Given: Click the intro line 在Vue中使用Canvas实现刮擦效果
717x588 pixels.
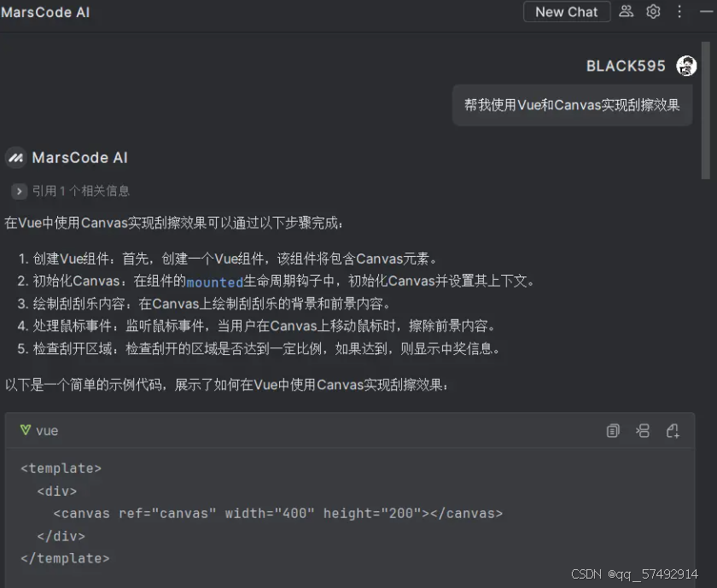Looking at the screenshot, I should (174, 223).
